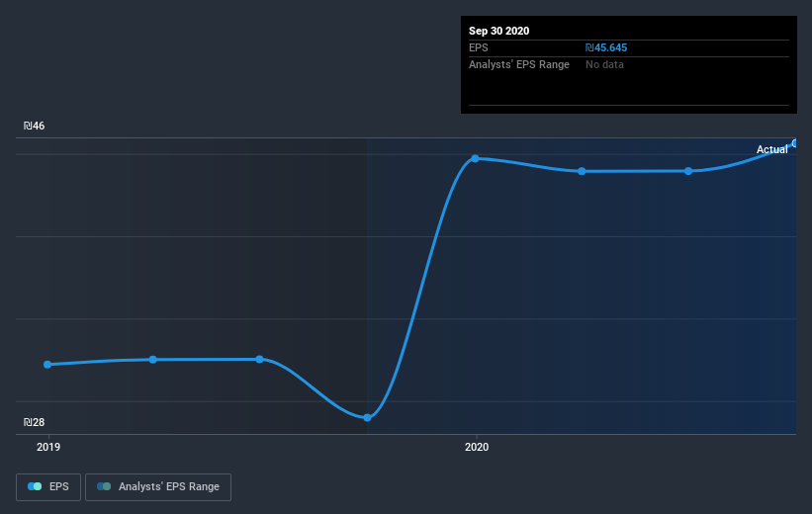Click the Sep 30 2020 tooltip header
This screenshot has width=812, height=514.
[x=499, y=31]
